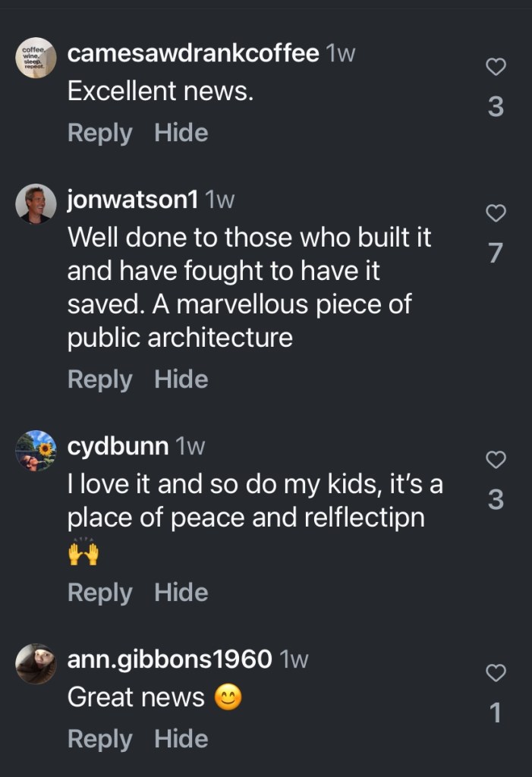The width and height of the screenshot is (532, 777).
Task: Reply to the "Excellent news." comment
Action: [99, 133]
